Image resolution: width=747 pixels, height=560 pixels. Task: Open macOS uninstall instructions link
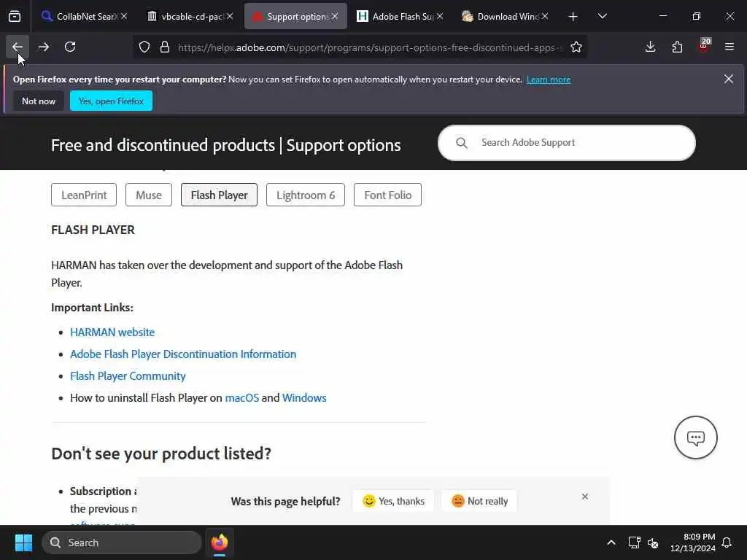(x=242, y=397)
